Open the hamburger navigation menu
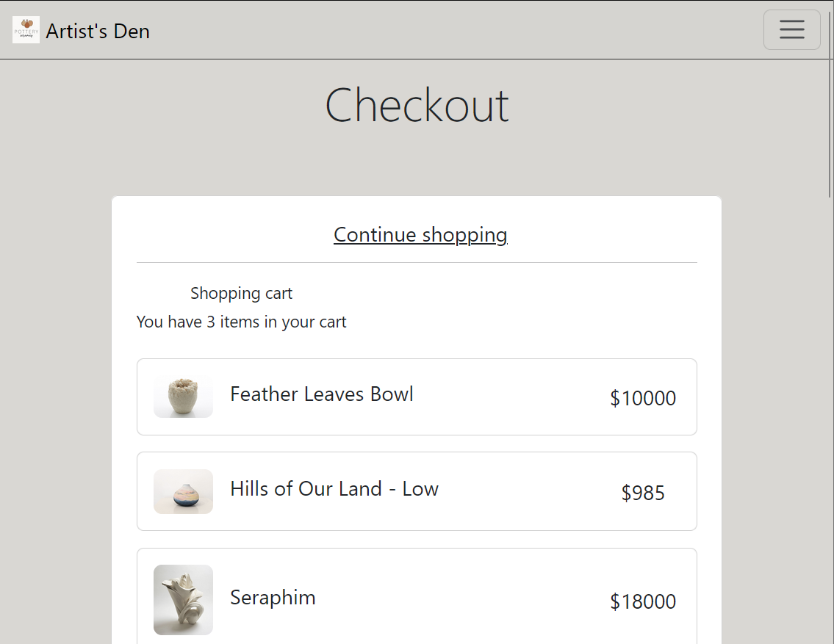 tap(791, 29)
